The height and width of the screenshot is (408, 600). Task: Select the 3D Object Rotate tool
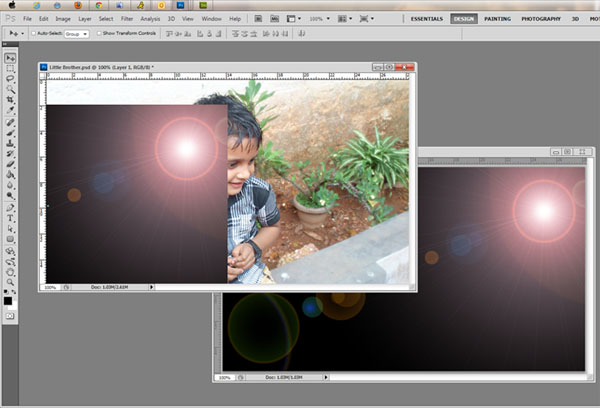[10, 251]
